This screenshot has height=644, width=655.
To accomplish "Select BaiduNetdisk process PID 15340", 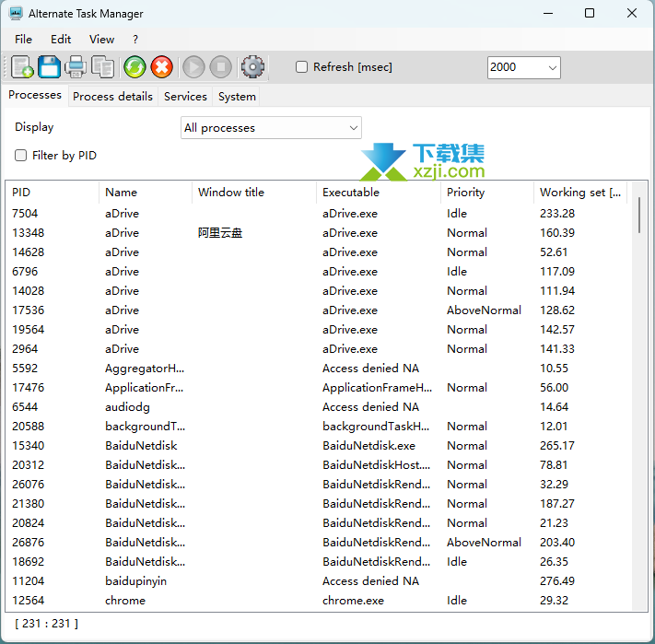I will tap(318, 446).
